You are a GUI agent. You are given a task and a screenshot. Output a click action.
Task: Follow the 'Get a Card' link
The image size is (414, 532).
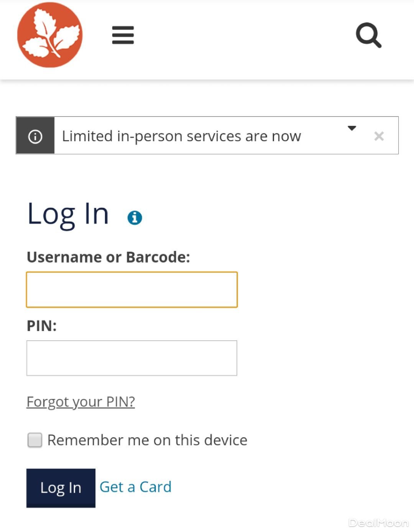tap(135, 487)
